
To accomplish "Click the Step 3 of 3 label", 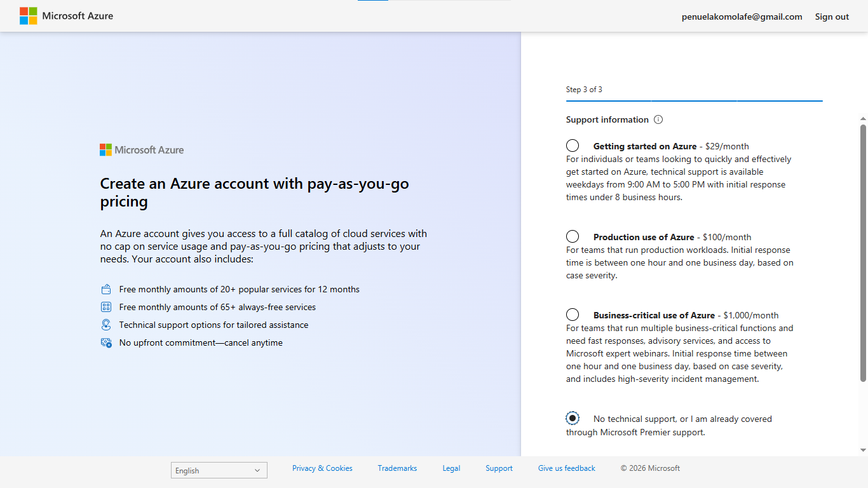I will (x=584, y=90).
